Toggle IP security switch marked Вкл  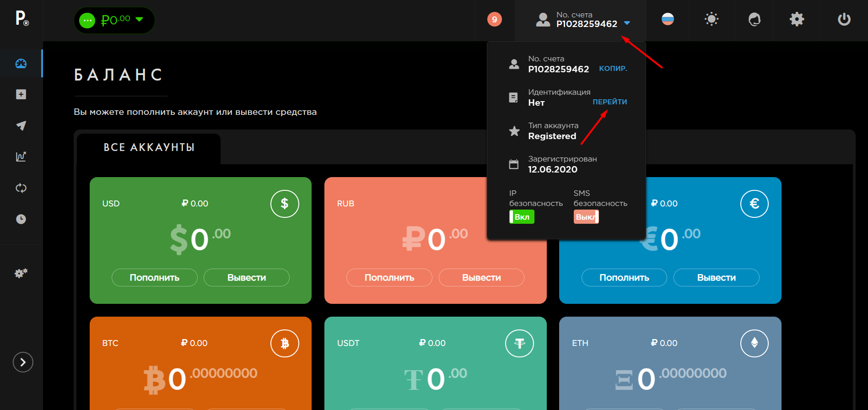(522, 217)
